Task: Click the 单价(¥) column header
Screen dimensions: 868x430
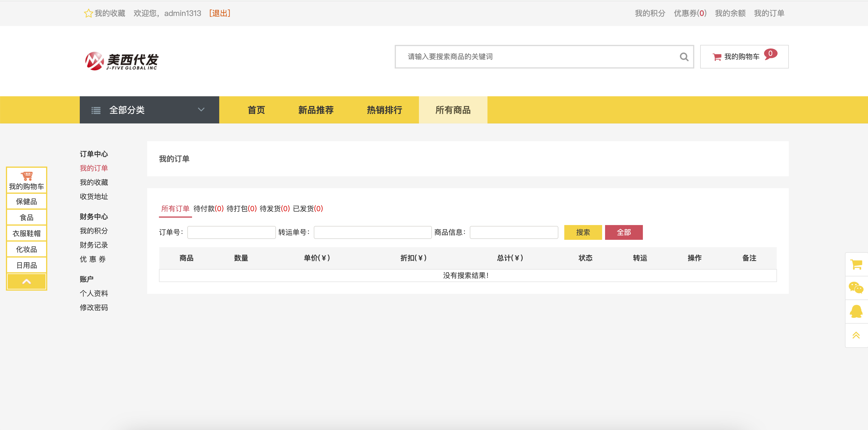Action: [317, 258]
